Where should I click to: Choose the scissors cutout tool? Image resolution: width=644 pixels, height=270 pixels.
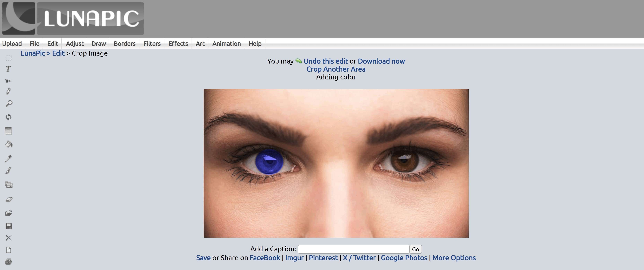(8, 81)
